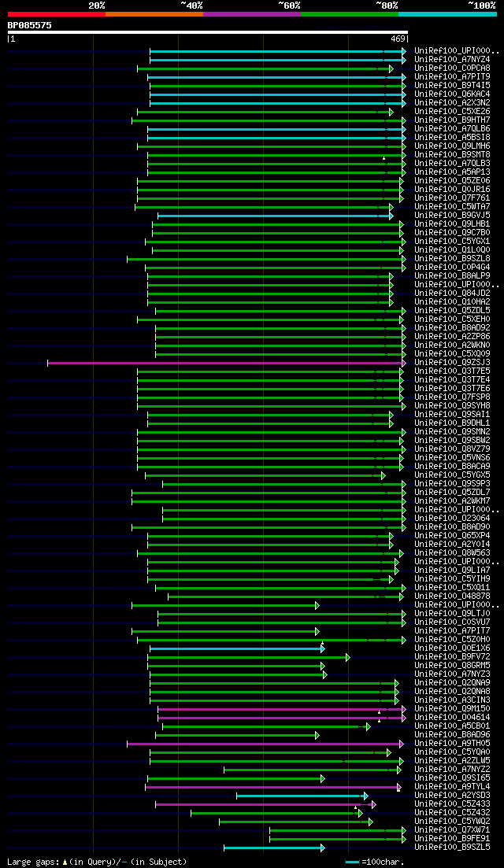This screenshot has height=868, width=504.
Task: Click the long purple alignment bar for Q9ZSJ3
Action: 227,363
